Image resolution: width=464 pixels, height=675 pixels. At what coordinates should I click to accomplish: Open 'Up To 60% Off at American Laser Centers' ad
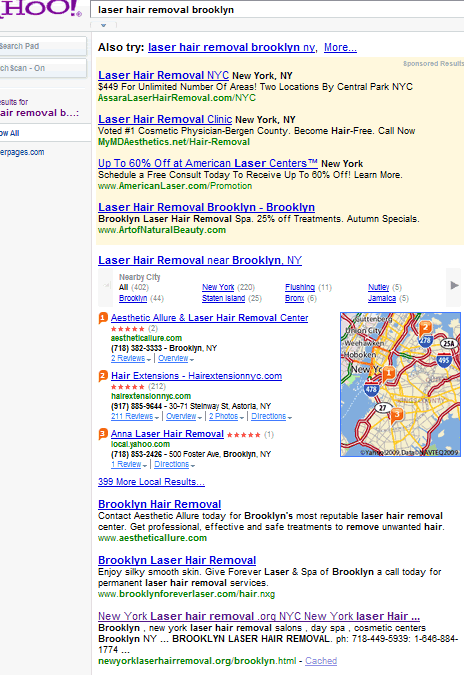pos(207,164)
